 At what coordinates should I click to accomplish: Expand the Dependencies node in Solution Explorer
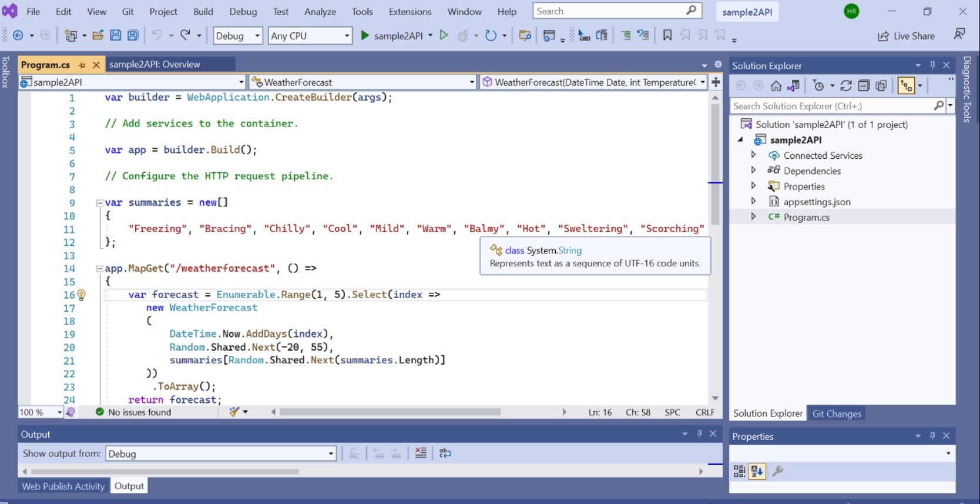[753, 171]
